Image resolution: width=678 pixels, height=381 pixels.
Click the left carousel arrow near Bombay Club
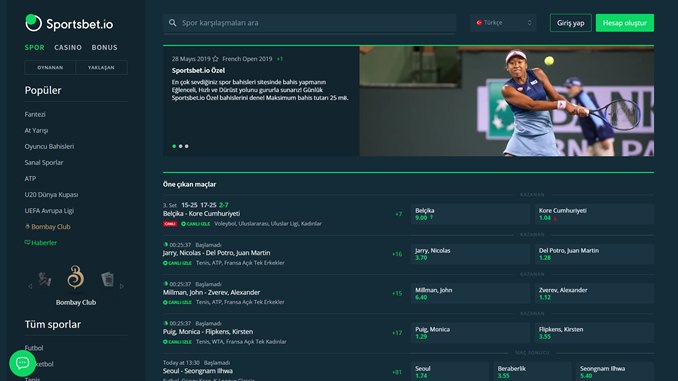click(x=30, y=286)
